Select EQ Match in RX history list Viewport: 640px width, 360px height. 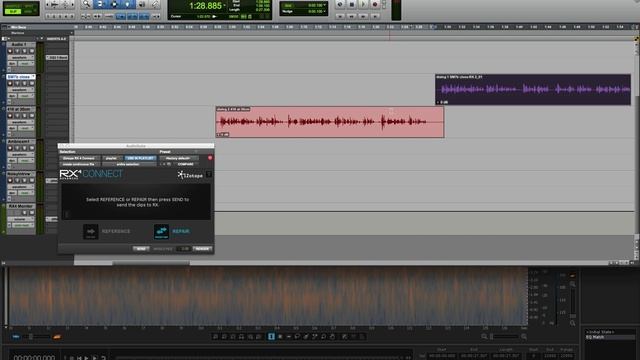pos(610,337)
